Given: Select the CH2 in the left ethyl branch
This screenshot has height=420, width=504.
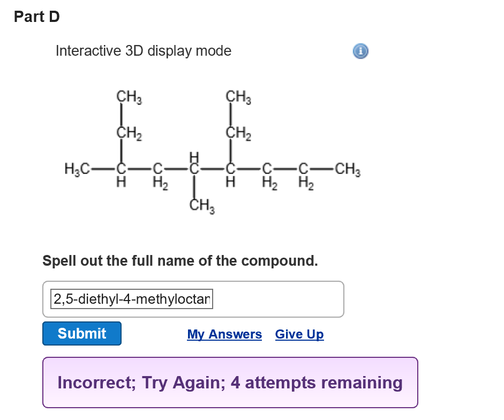Looking at the screenshot, I should [129, 133].
